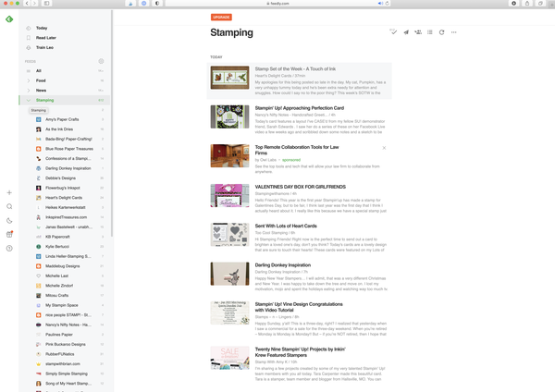Expand the News feed folder
This screenshot has height=392, width=555.
[28, 91]
